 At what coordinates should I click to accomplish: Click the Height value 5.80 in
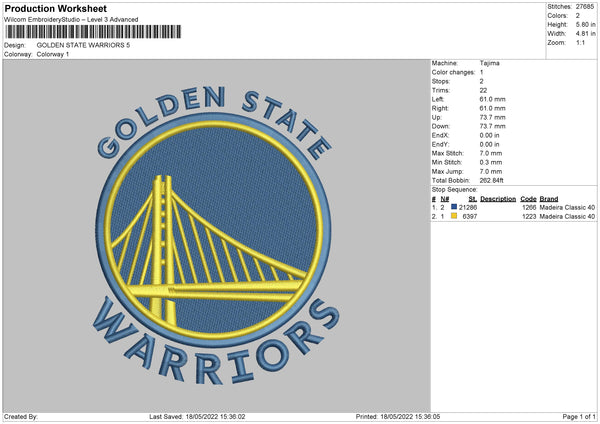click(x=585, y=24)
